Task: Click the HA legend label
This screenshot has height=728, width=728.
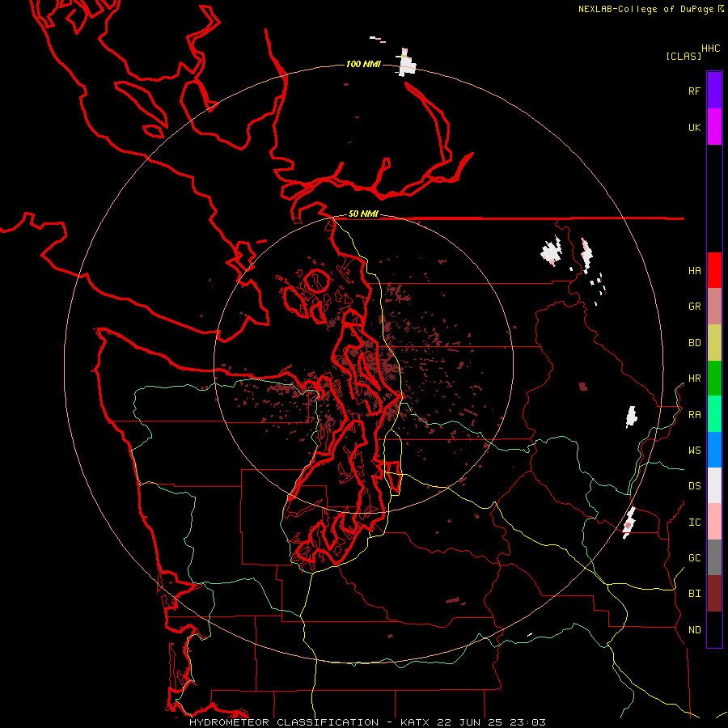Action: click(694, 271)
